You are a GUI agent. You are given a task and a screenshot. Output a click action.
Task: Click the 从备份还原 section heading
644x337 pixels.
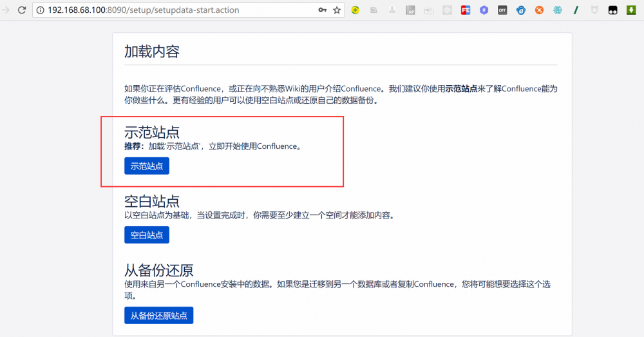[x=159, y=271]
